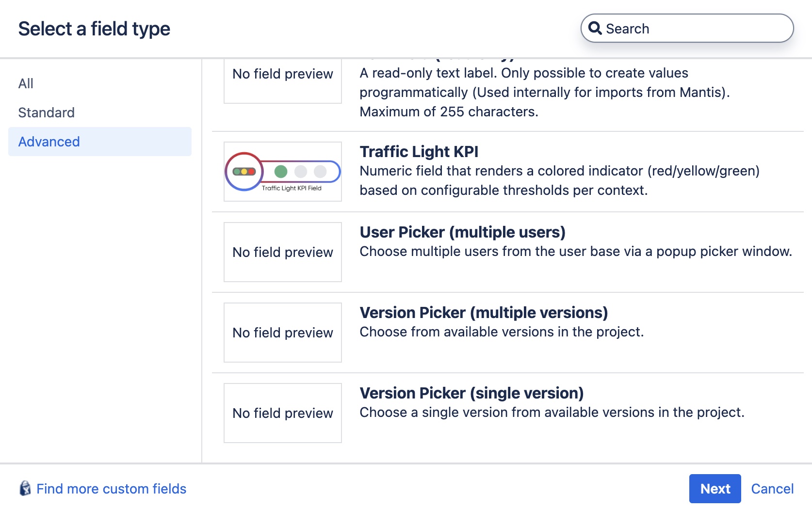The image size is (812, 510).
Task: Focus the Search input field
Action: coord(687,28)
